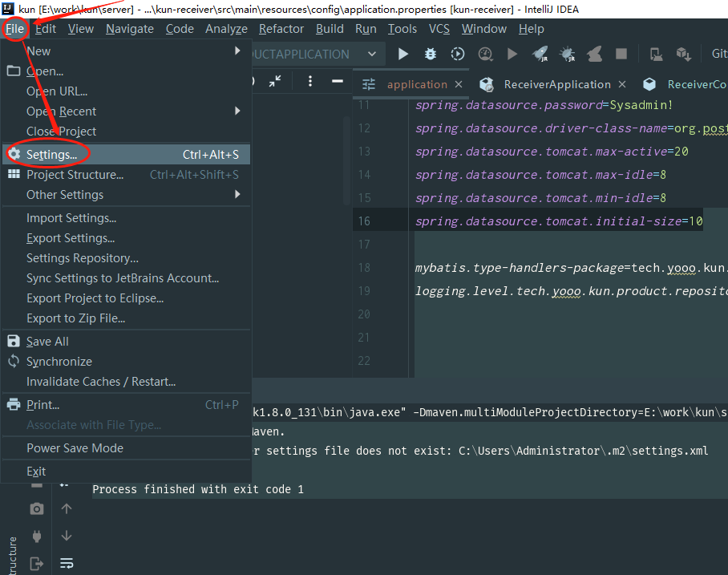This screenshot has height=575, width=728.
Task: Click the JRebel debug bug icon
Action: click(568, 55)
